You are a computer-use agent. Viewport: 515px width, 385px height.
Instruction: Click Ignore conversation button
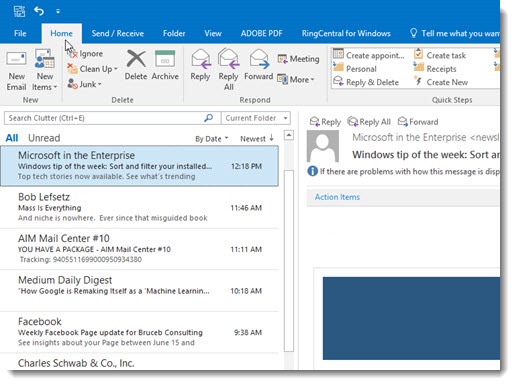[85, 54]
